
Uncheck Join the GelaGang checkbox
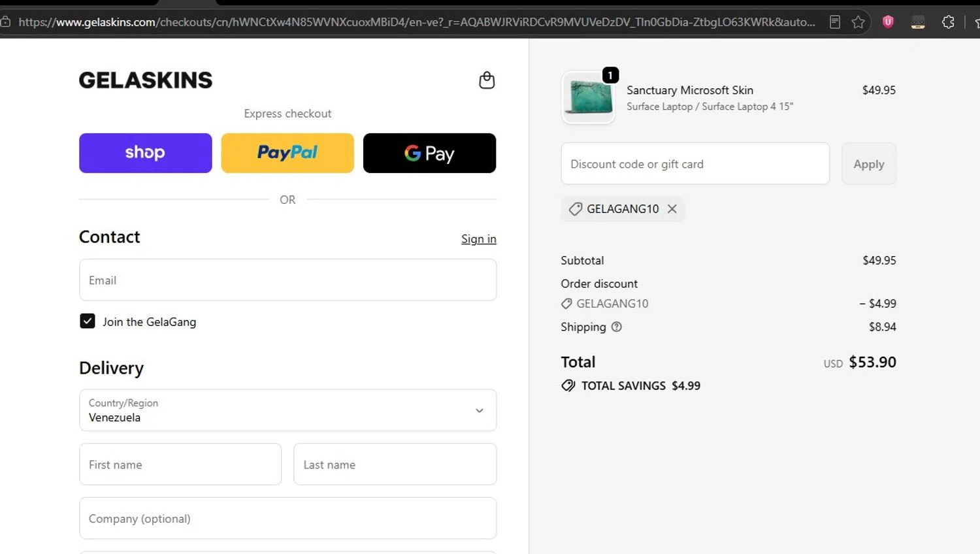pos(88,321)
